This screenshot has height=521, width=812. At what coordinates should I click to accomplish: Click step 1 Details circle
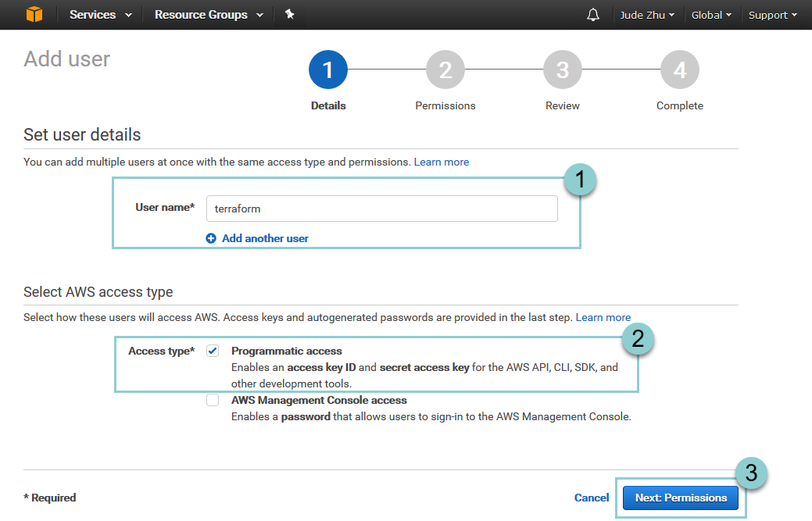(x=328, y=70)
